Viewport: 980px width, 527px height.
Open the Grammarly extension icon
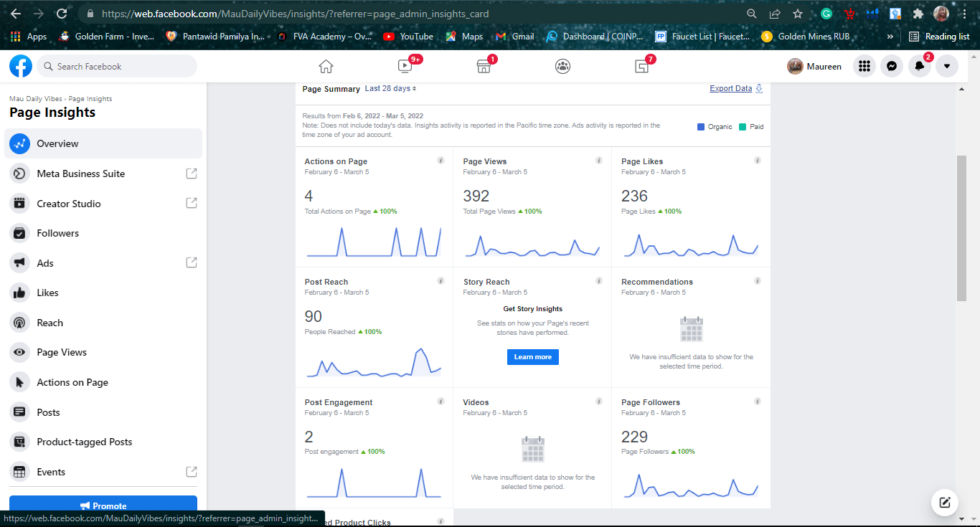click(826, 14)
